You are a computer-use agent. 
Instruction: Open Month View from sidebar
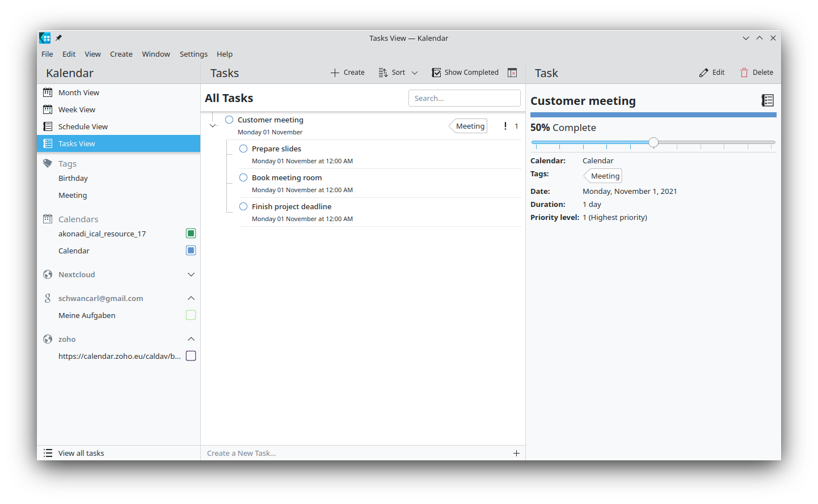(x=78, y=92)
